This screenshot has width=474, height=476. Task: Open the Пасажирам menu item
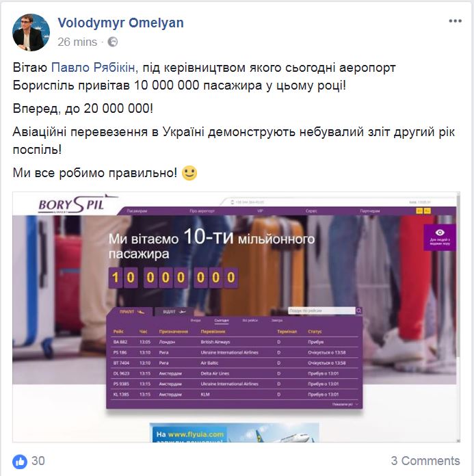(137, 211)
